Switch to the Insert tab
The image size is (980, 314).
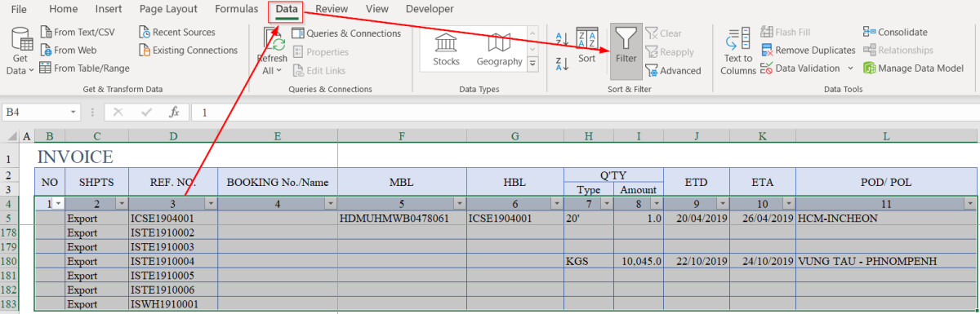click(x=109, y=9)
